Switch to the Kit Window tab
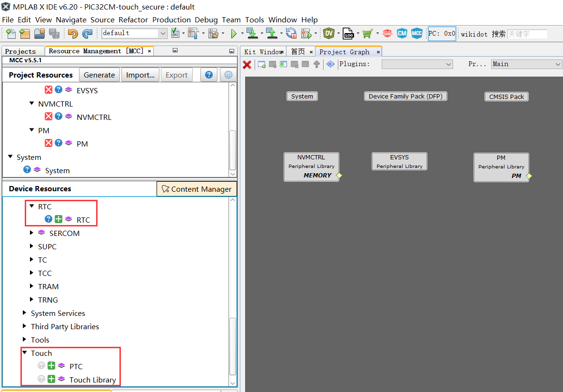This screenshot has height=392, width=563. (263, 52)
